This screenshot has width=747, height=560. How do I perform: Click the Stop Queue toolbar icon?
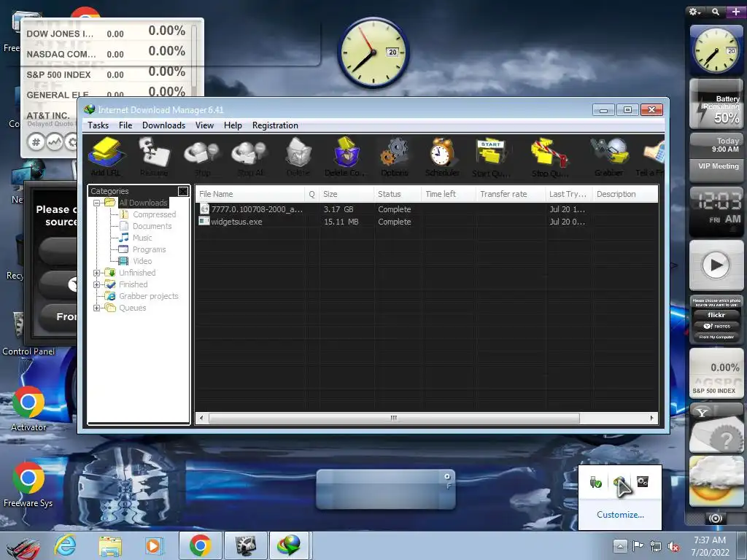coord(549,157)
